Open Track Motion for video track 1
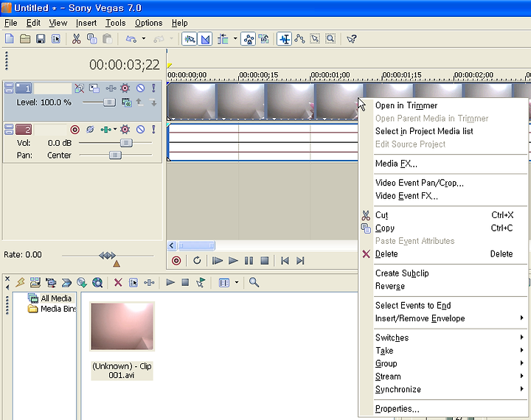This screenshot has width=531, height=420. click(x=94, y=88)
